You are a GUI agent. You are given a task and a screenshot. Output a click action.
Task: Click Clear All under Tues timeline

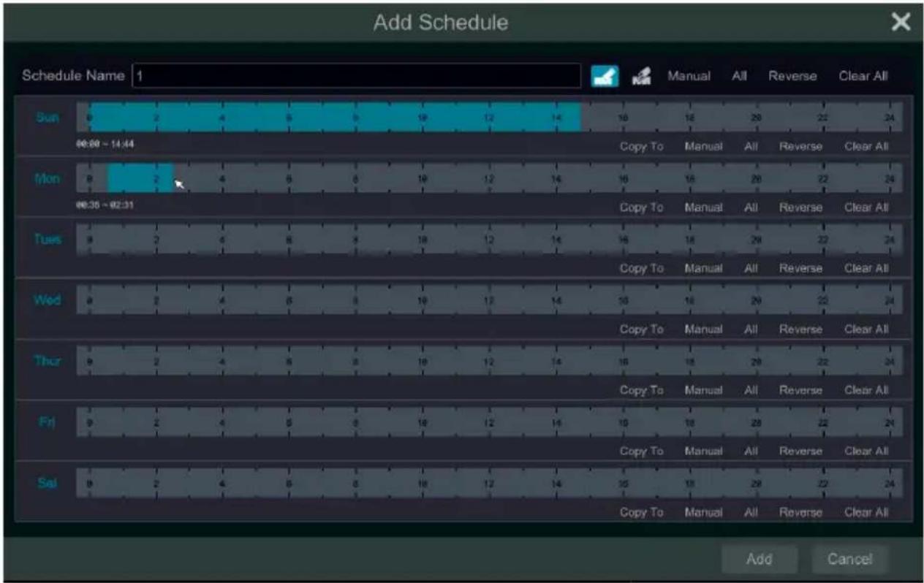(867, 268)
